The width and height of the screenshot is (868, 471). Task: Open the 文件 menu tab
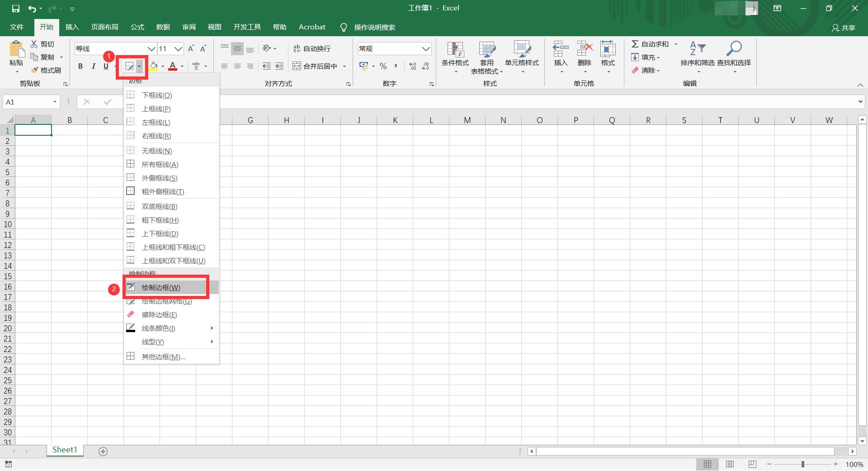click(x=17, y=27)
